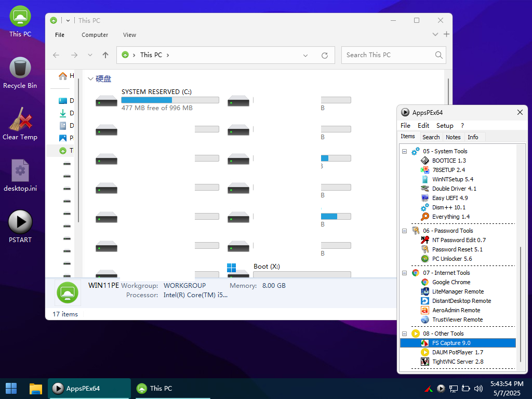Viewport: 532px width, 399px height.
Task: Open Everything 1.4 search tool
Action: tap(450, 217)
